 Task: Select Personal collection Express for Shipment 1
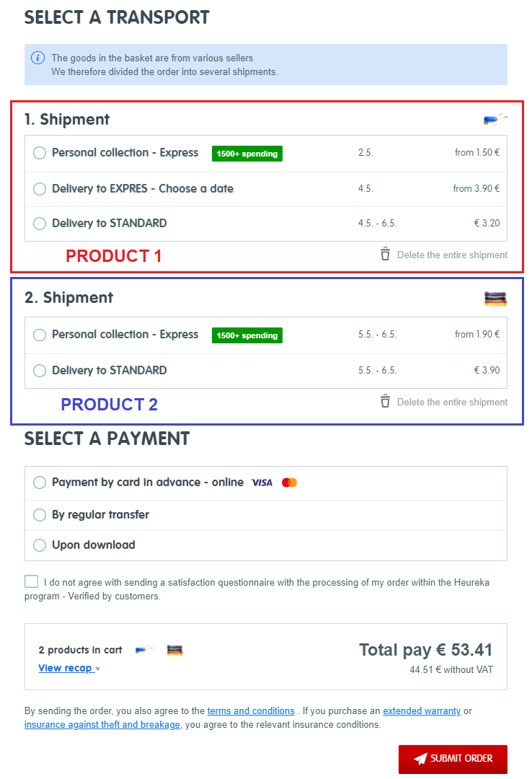click(40, 153)
